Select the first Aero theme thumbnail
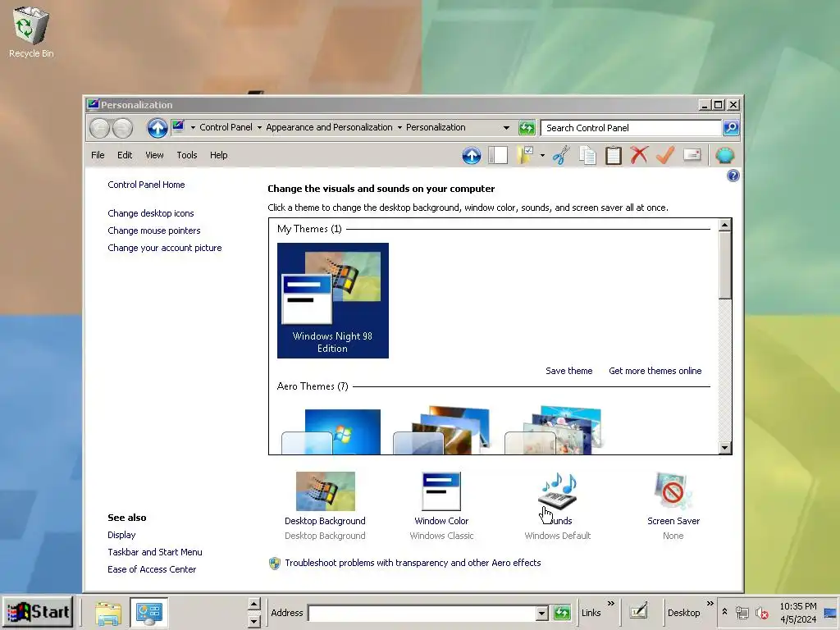The image size is (840, 630). [x=331, y=431]
